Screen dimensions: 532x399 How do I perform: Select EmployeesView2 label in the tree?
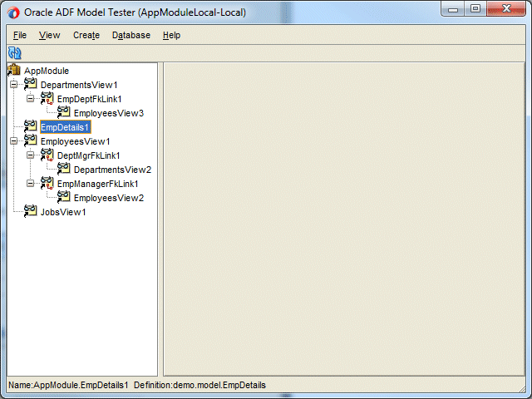109,198
